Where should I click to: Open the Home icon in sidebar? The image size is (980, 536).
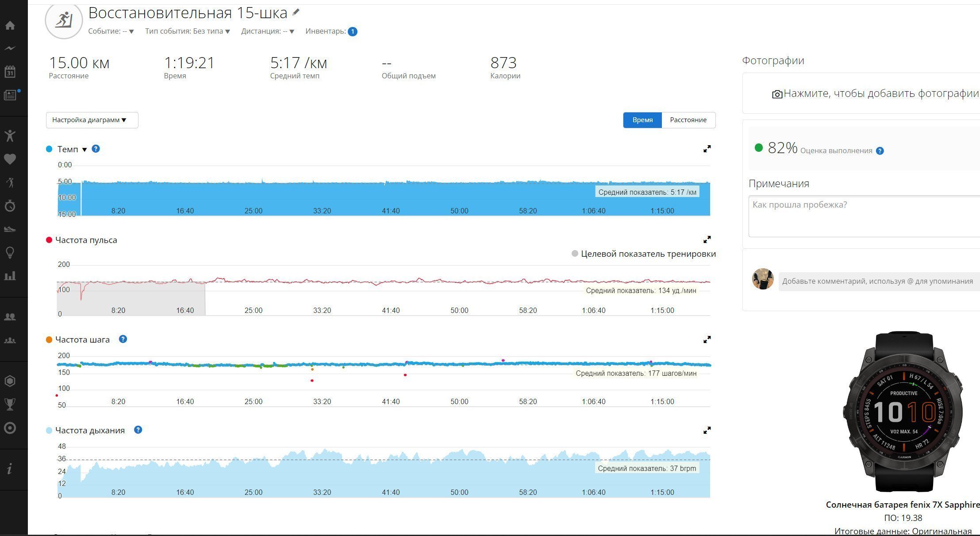(x=10, y=25)
